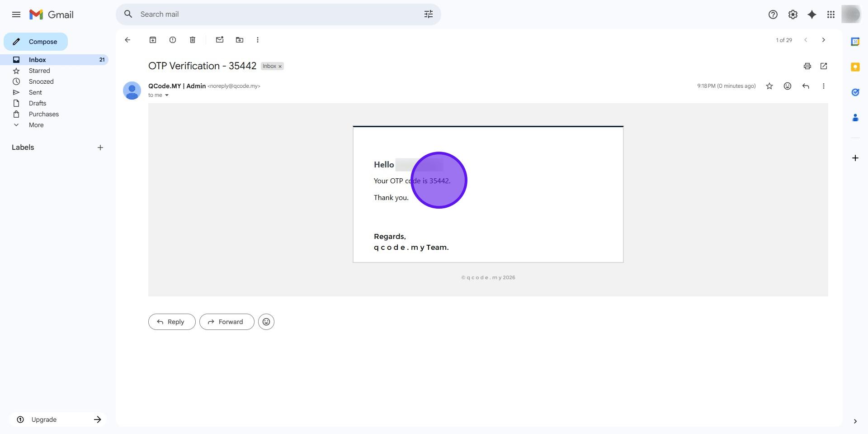The height and width of the screenshot is (434, 868).
Task: Star the QCode.MY message
Action: (x=769, y=86)
